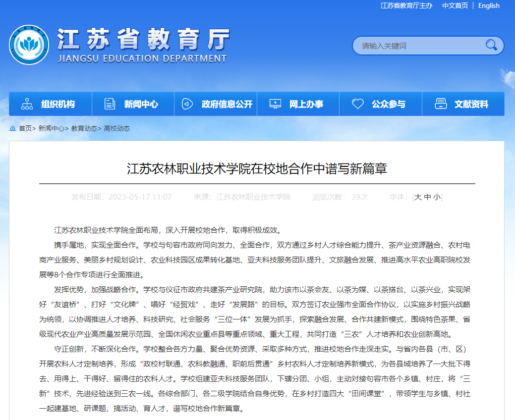Open the 新闻中心 menu item
Viewport: 515px width, 420px height.
pos(141,104)
